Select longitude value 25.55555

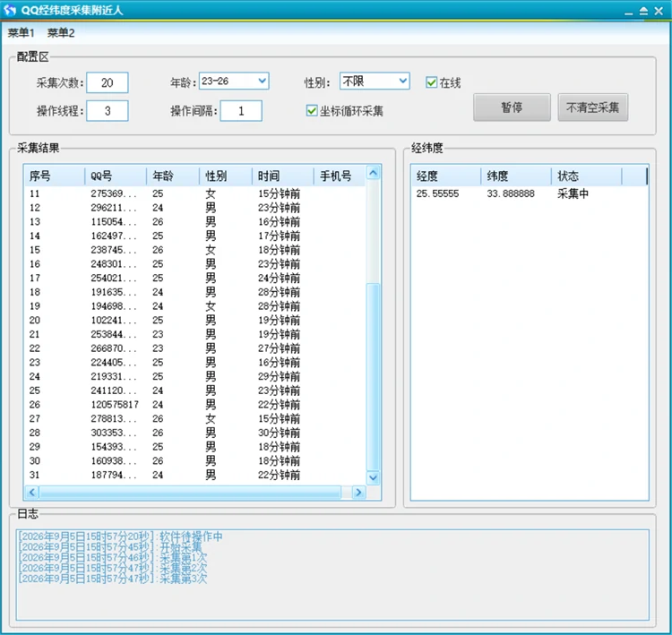coord(437,193)
